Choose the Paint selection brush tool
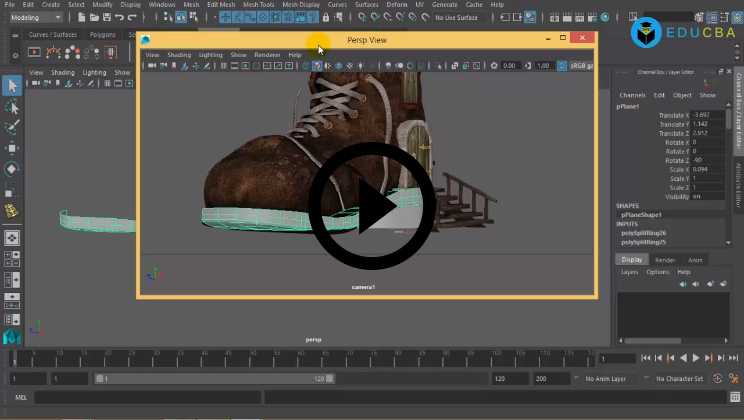The image size is (744, 420). [x=12, y=128]
